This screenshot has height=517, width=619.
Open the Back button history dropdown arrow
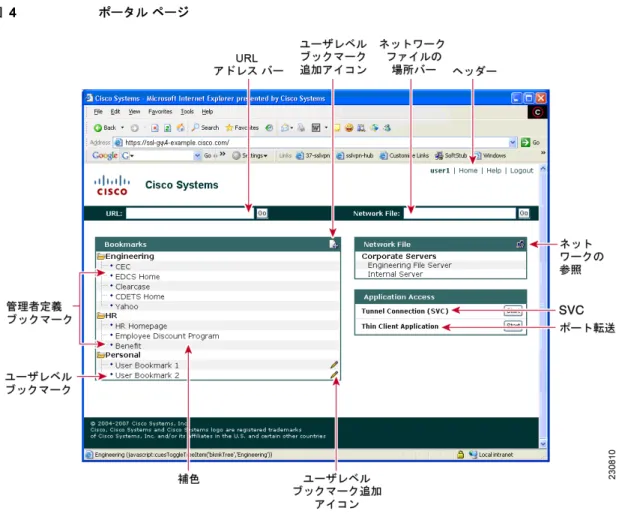(122, 127)
